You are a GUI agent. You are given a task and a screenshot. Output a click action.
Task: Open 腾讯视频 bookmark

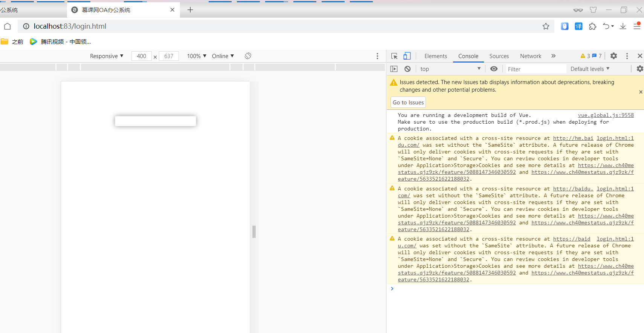click(x=60, y=41)
